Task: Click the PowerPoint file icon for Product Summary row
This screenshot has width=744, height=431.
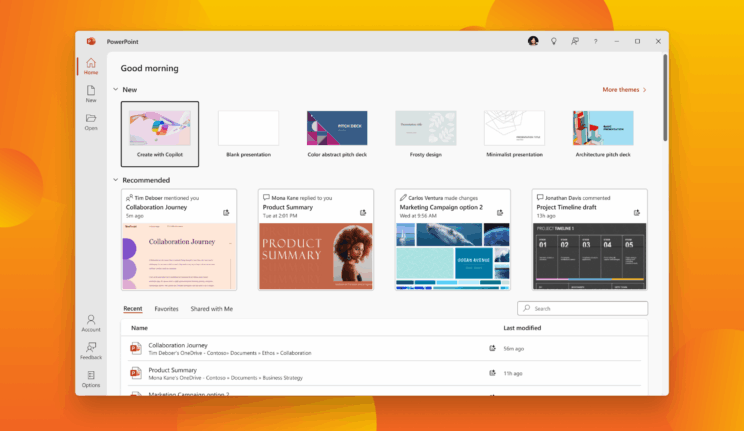Action: 136,373
